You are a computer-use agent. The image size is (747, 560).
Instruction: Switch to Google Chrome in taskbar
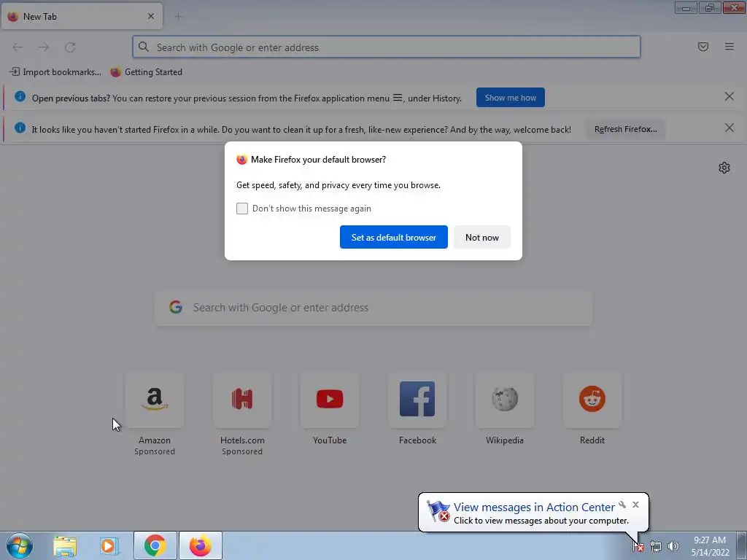click(x=155, y=545)
